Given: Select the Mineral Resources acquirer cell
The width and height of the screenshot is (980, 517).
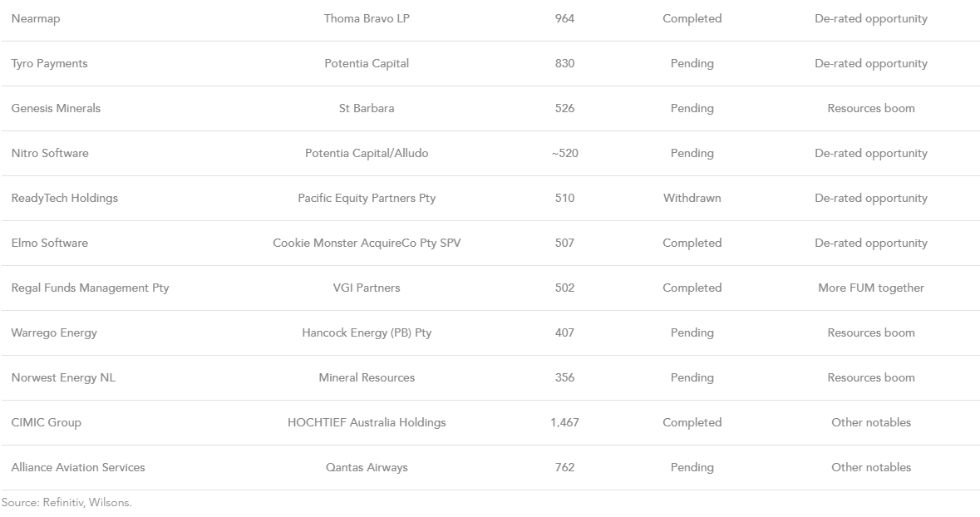Looking at the screenshot, I should [367, 377].
